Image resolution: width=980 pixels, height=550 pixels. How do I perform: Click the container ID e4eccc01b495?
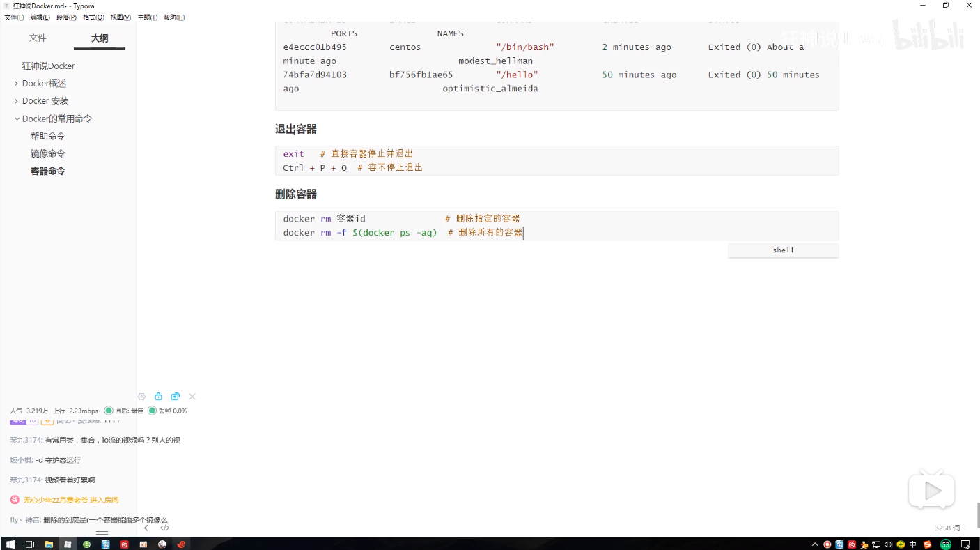[x=315, y=47]
